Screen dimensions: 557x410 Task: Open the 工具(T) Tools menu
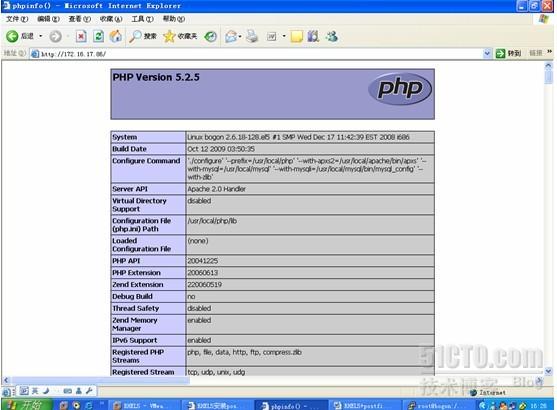tap(142, 19)
